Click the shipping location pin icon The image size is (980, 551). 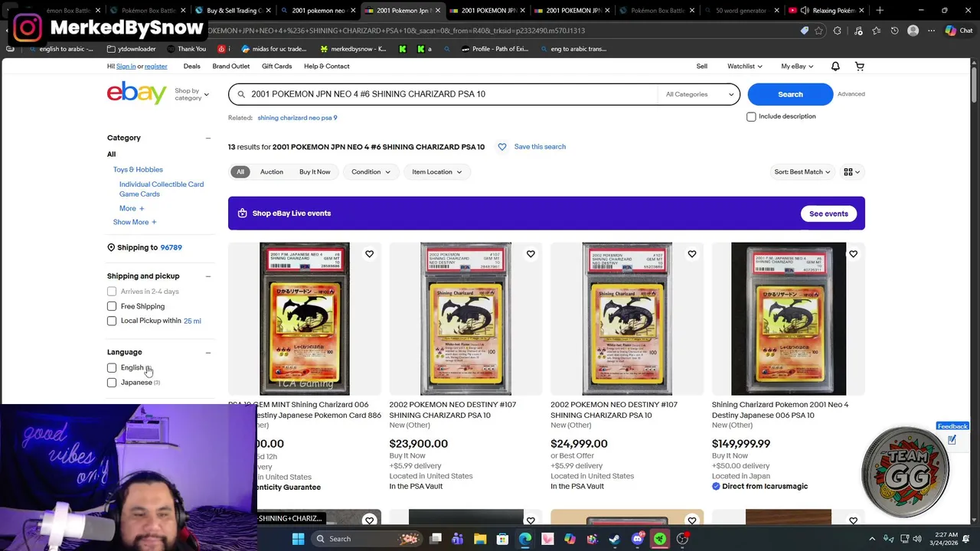click(x=111, y=248)
